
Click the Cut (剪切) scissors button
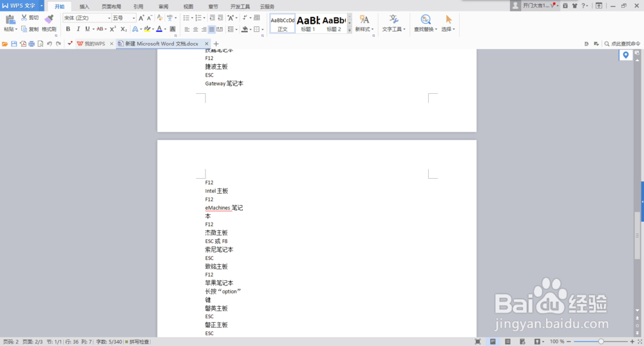[x=30, y=17]
